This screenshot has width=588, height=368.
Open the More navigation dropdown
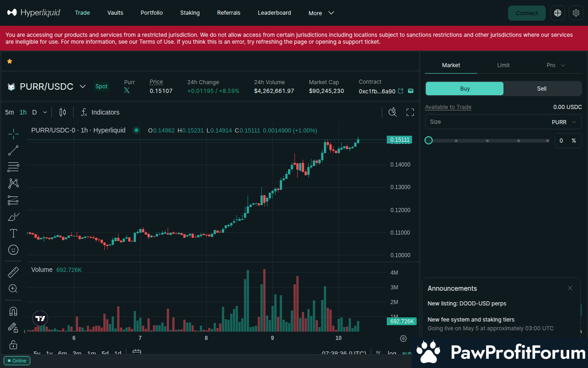click(x=321, y=13)
